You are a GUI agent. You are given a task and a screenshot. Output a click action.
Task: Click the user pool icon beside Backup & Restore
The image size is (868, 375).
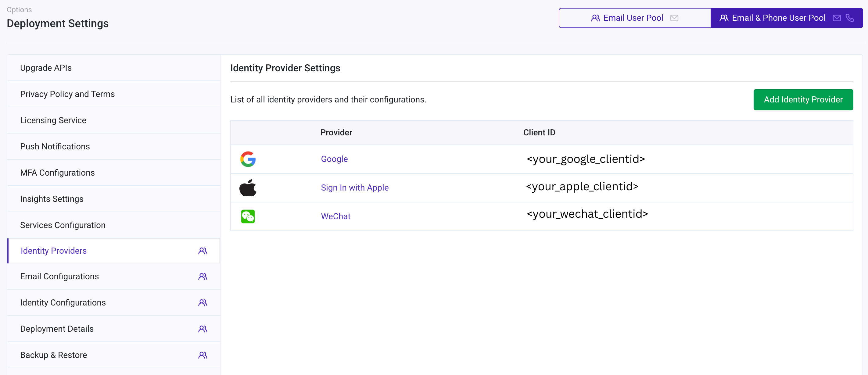pos(203,355)
